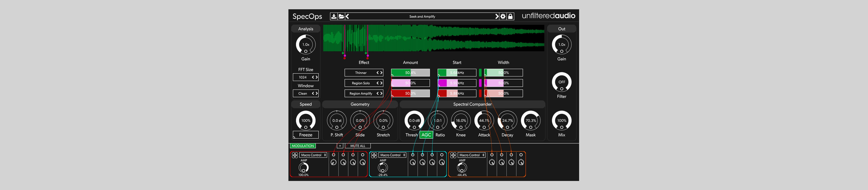Image resolution: width=868 pixels, height=190 pixels.
Task: Click red modulator's unconnected fourth output port
Action: pyautogui.click(x=363, y=155)
